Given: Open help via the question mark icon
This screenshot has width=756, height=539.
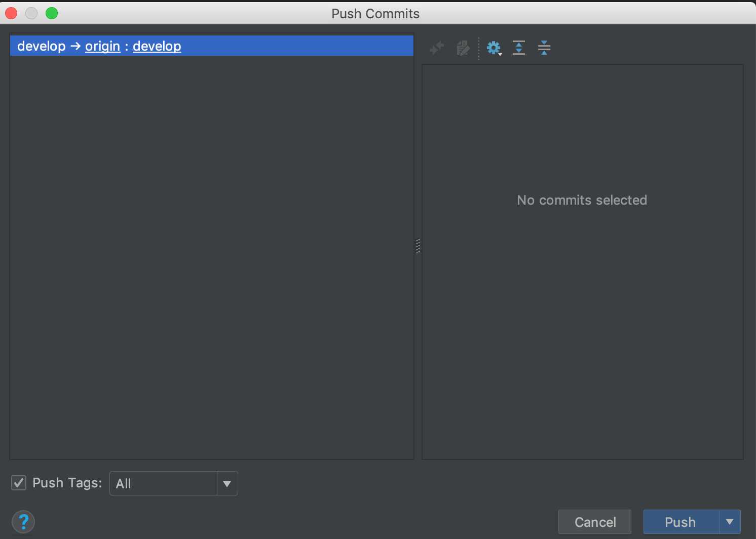Looking at the screenshot, I should [x=23, y=522].
